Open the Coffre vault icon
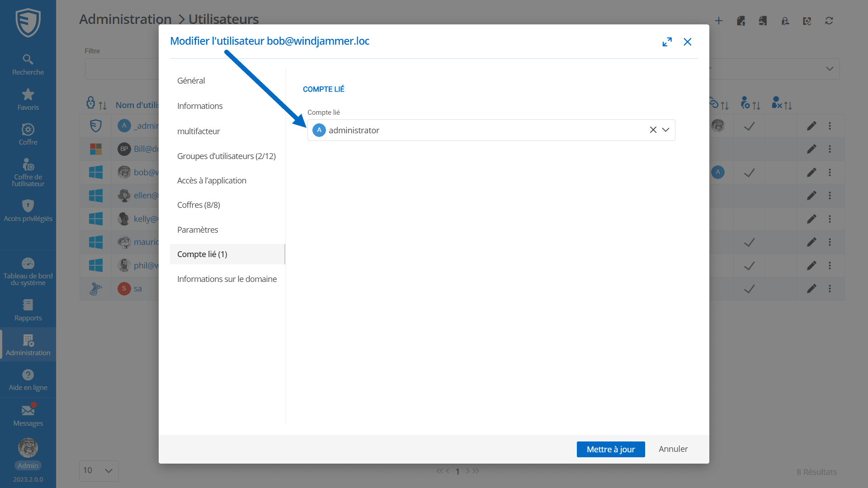Viewport: 868px width, 488px height. tap(28, 135)
